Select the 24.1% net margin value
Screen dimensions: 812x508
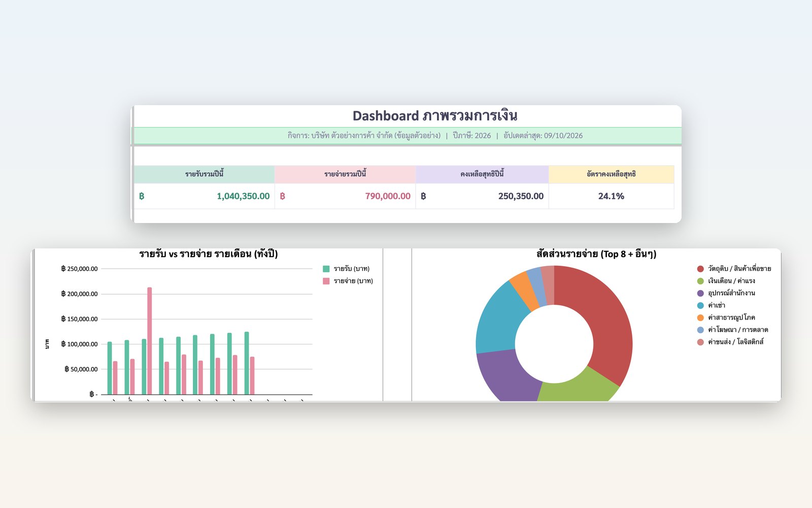click(611, 196)
